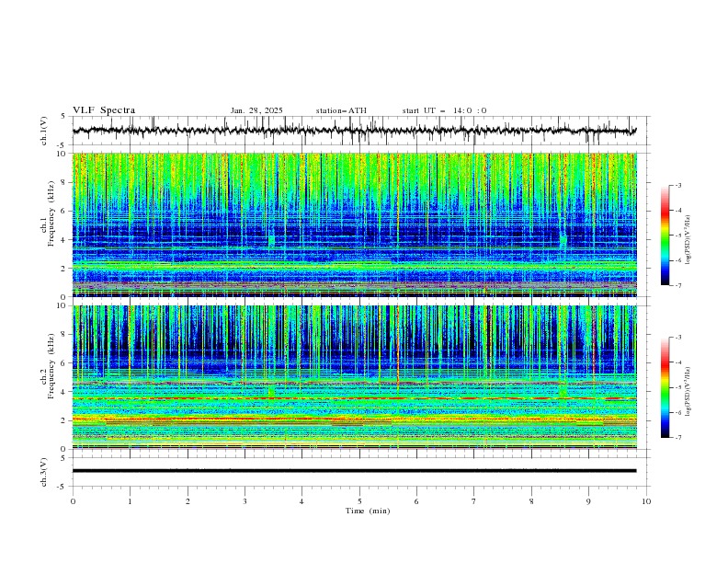Click the 'Time (min)' x-axis label
The image size is (728, 563).
tap(368, 511)
